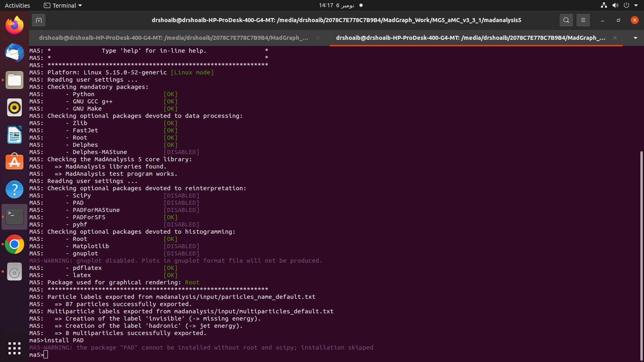Expand the terminal tab list dropdown arrow
Viewport: 644px width, 362px height.
pyautogui.click(x=636, y=38)
